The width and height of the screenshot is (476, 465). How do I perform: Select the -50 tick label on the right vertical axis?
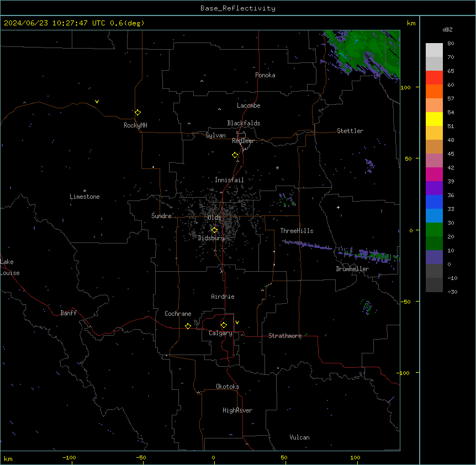(405, 302)
